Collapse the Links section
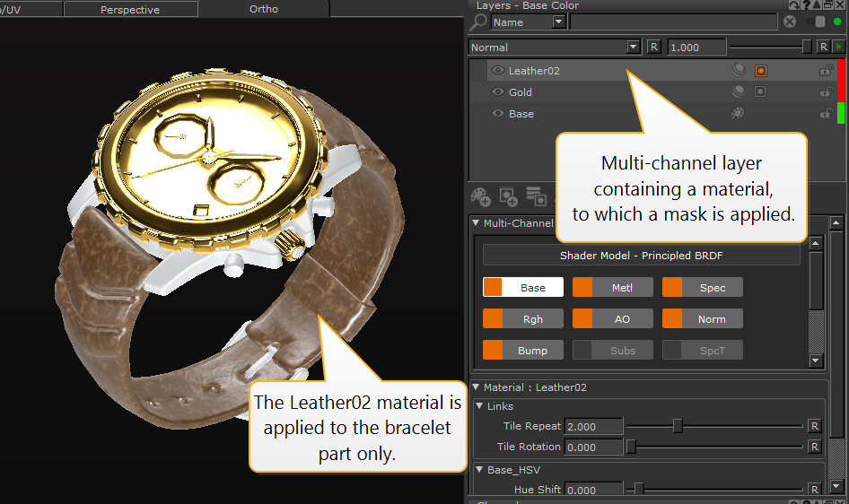 (x=480, y=406)
